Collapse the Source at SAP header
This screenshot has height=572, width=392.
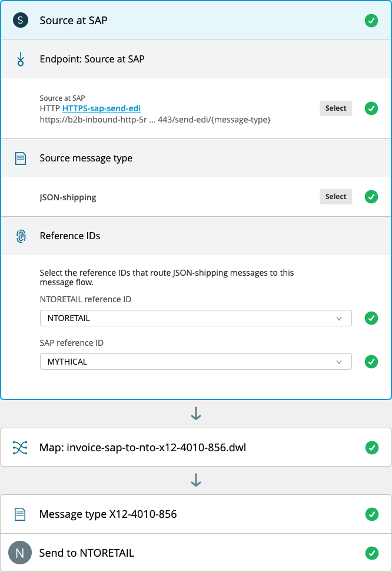(74, 21)
